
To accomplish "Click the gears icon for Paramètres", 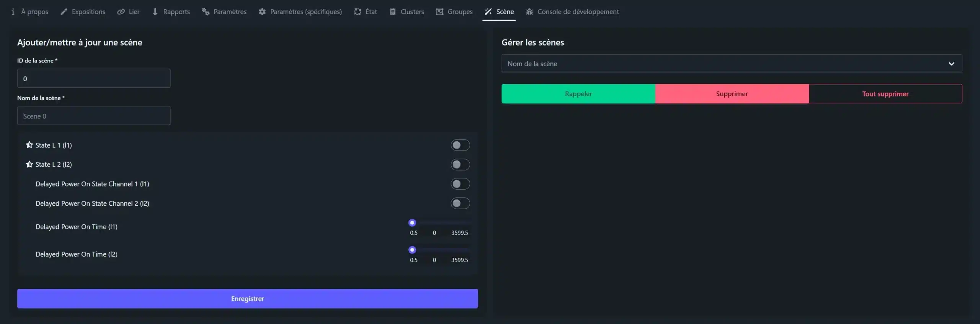I will click(206, 12).
